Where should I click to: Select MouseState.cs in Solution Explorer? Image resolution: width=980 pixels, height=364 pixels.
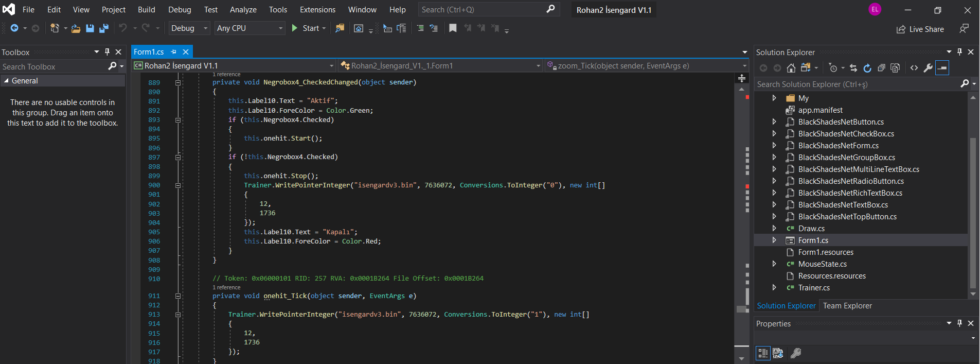point(822,264)
